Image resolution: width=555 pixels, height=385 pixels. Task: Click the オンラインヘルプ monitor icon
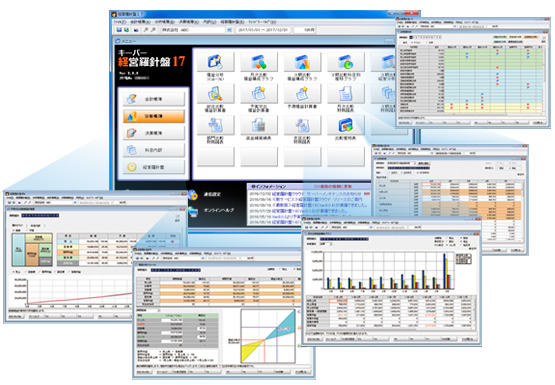coord(193,211)
